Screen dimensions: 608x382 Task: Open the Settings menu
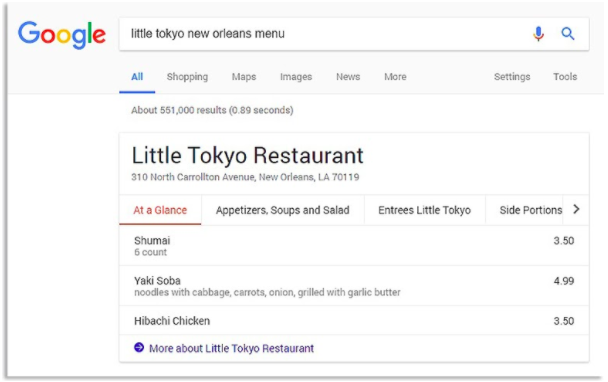click(512, 77)
